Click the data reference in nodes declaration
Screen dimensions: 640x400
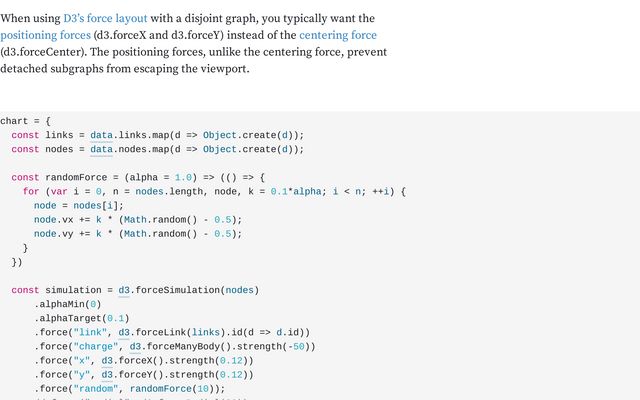point(101,149)
